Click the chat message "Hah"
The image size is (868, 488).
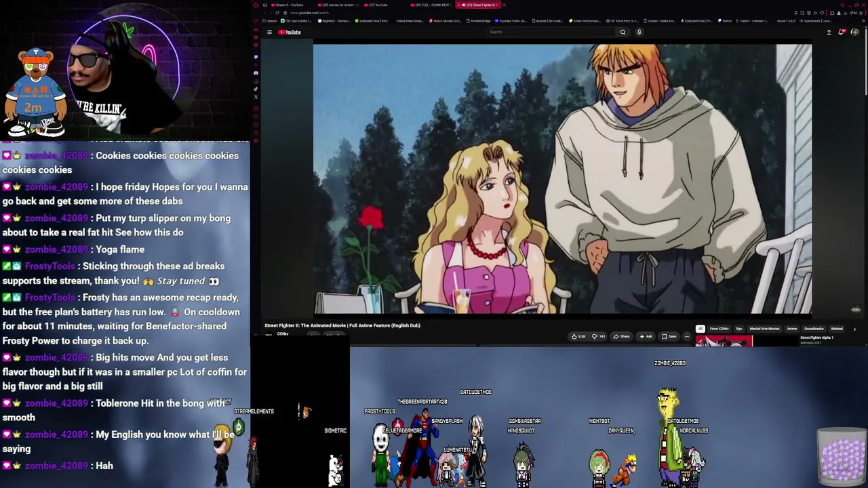104,466
